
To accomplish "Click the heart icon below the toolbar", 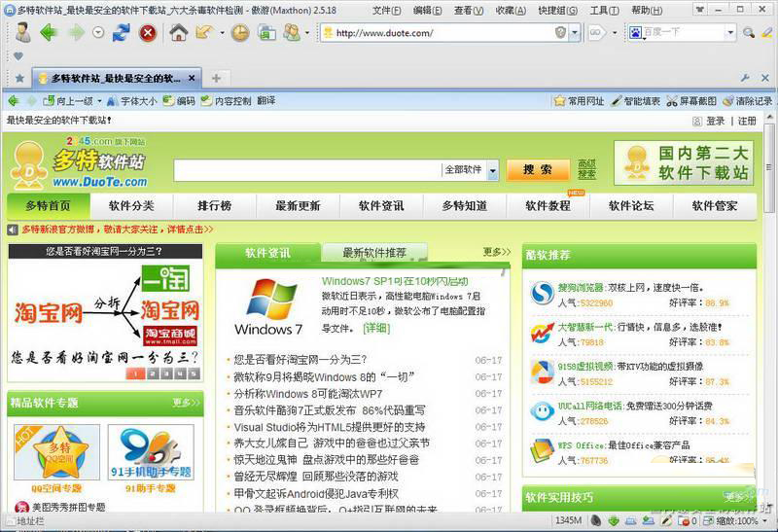I will (x=18, y=56).
